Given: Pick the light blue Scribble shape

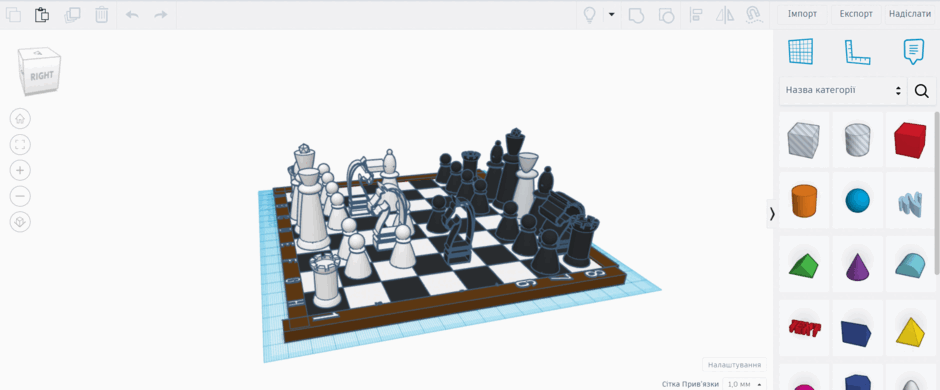Looking at the screenshot, I should (x=910, y=204).
